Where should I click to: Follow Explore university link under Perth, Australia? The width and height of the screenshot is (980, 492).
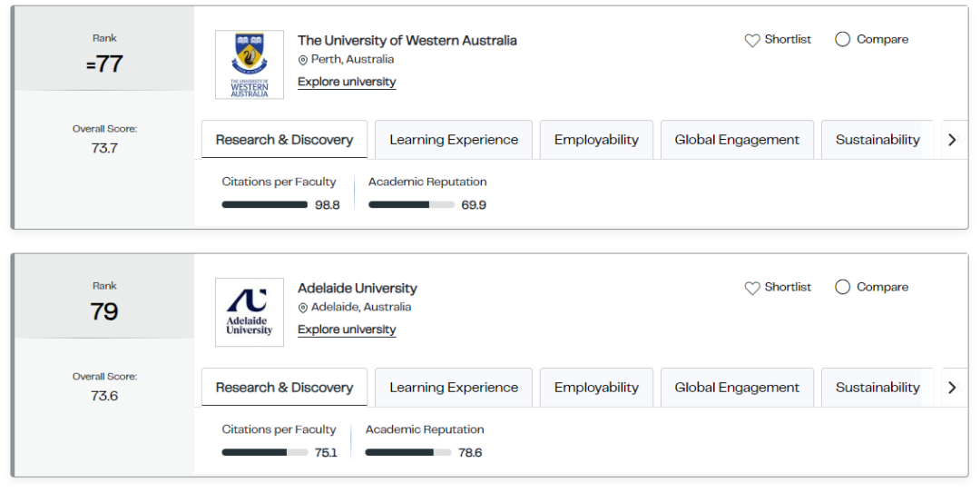click(347, 82)
